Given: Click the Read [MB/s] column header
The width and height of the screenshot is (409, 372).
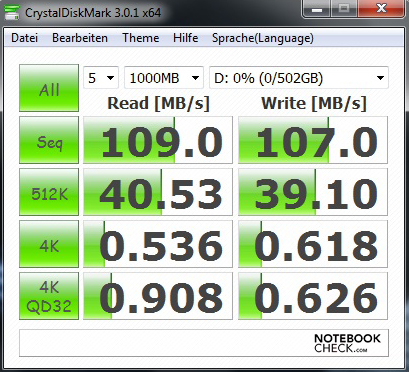Looking at the screenshot, I should [x=159, y=104].
